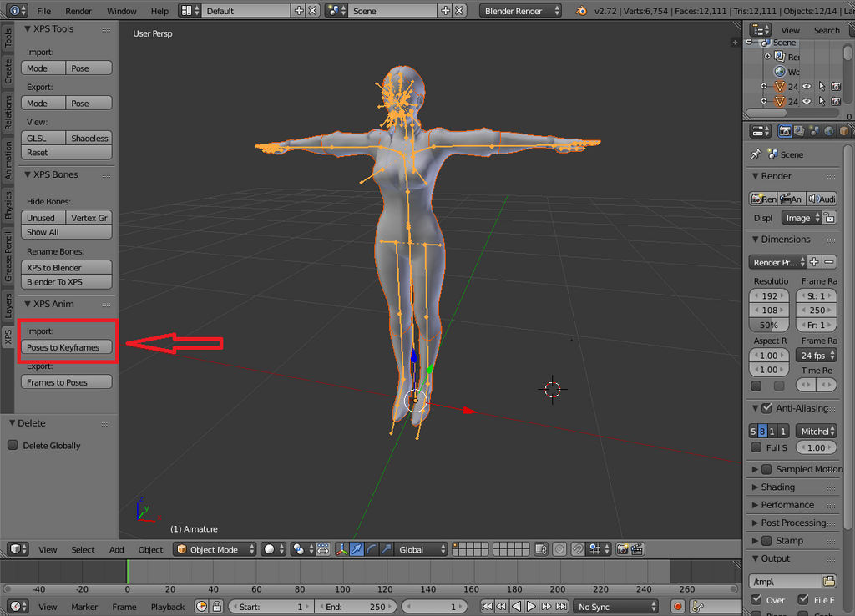Expand the Performance panel
The width and height of the screenshot is (855, 616).
pos(755,505)
